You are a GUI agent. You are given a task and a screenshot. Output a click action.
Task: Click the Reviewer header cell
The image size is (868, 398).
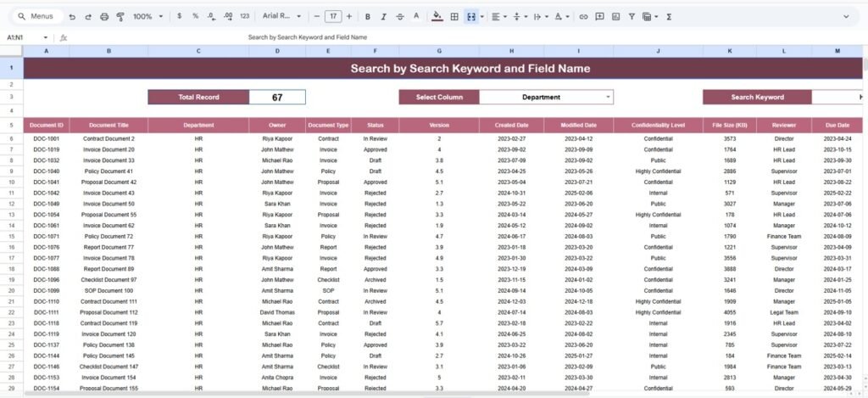pos(784,126)
